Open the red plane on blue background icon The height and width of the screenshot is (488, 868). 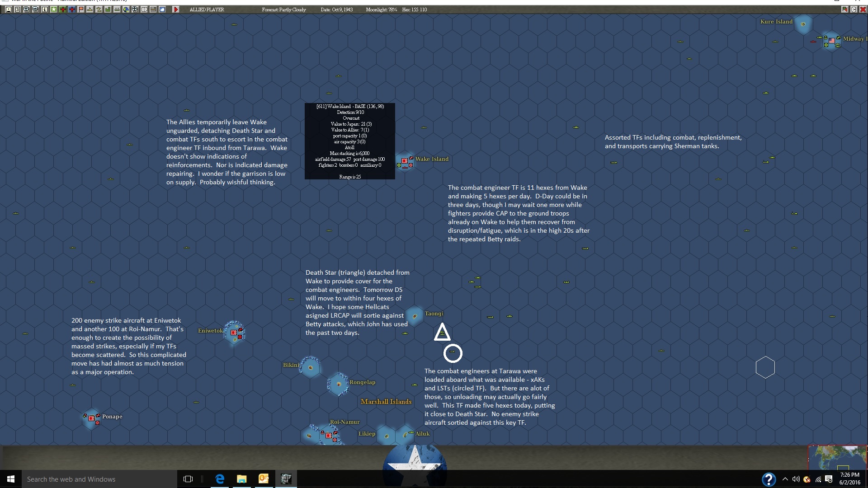[x=72, y=9]
